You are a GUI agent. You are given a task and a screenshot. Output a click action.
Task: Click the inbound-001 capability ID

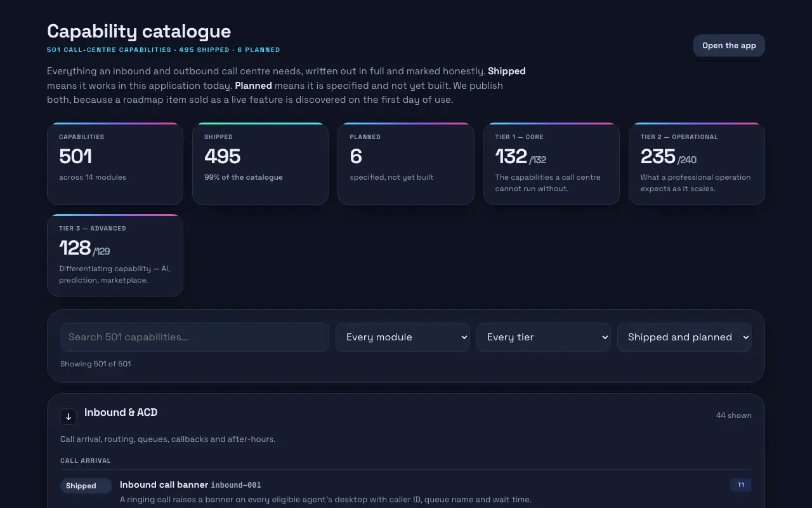point(236,485)
